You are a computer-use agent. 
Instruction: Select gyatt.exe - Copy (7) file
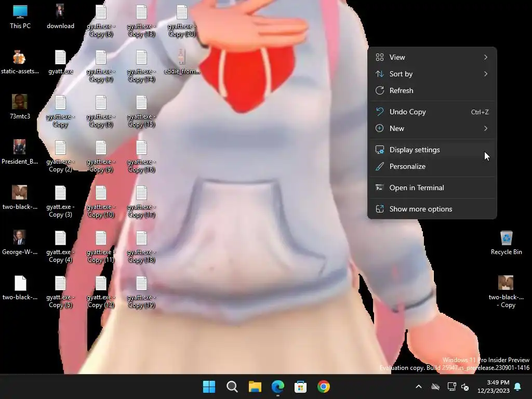click(x=101, y=66)
